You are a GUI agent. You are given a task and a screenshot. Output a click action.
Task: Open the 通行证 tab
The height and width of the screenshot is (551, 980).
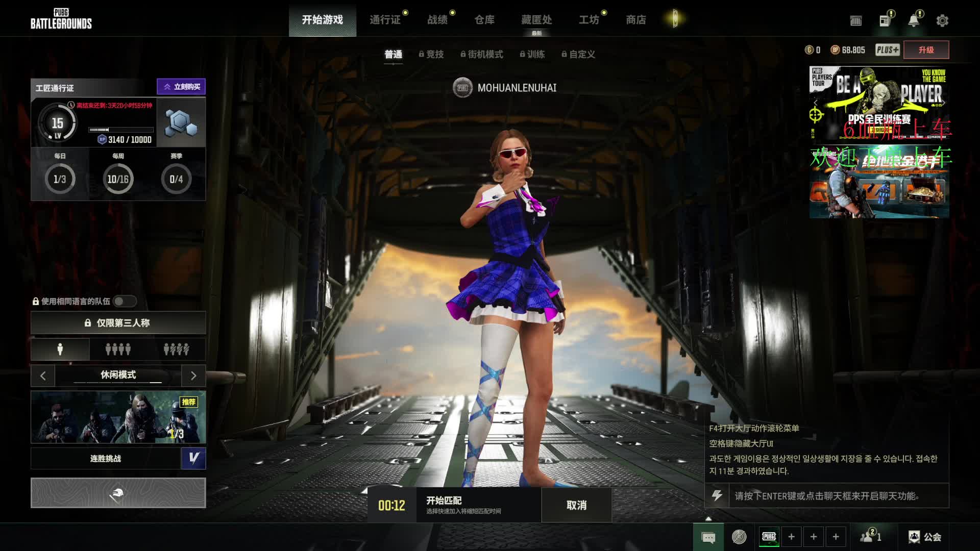point(385,19)
